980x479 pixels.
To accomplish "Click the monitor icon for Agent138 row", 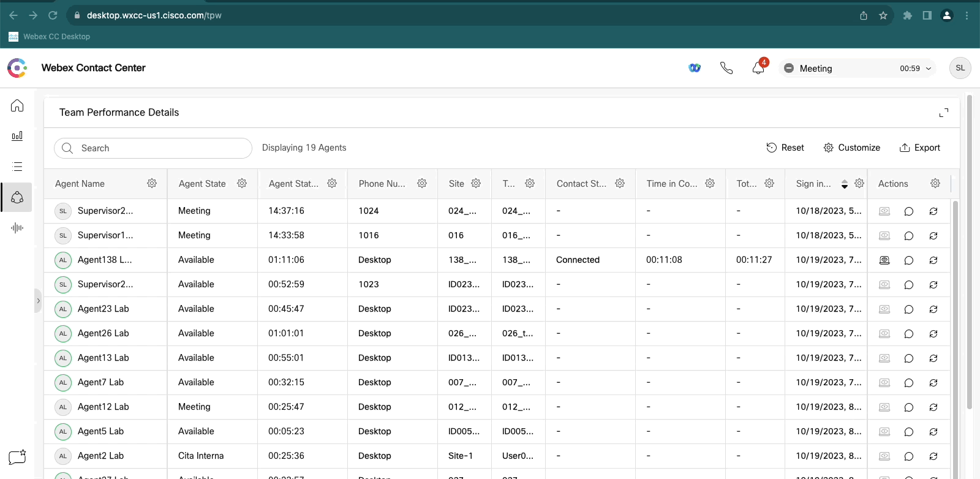I will 884,260.
